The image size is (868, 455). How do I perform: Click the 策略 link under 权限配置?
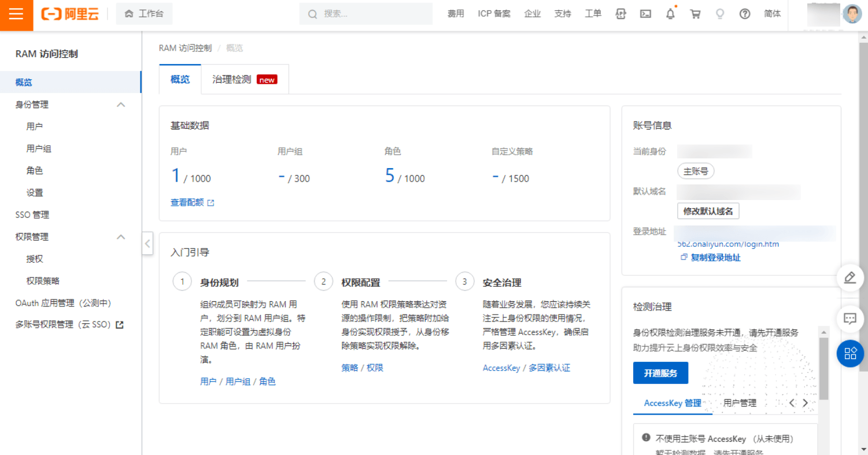(x=350, y=368)
